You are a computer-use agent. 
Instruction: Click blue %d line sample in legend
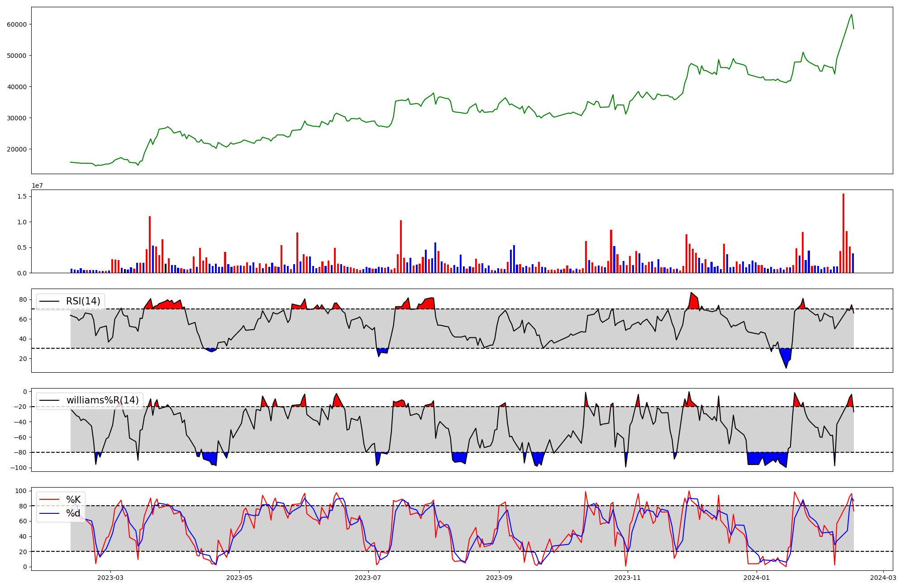(49, 513)
